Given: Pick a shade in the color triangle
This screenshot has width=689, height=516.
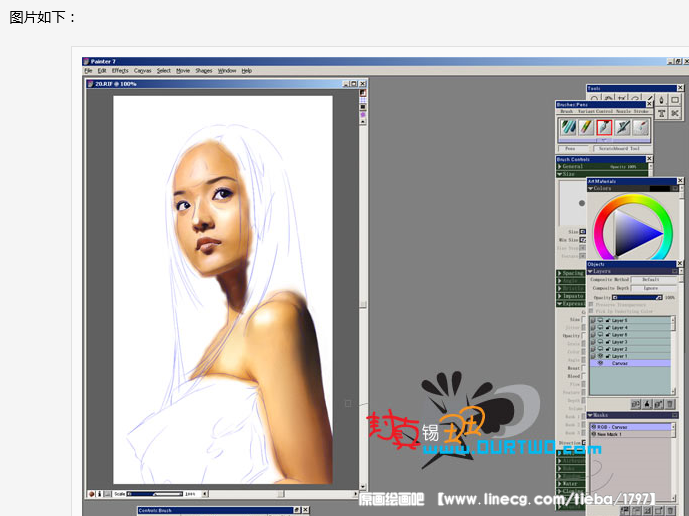Looking at the screenshot, I should click(x=633, y=233).
